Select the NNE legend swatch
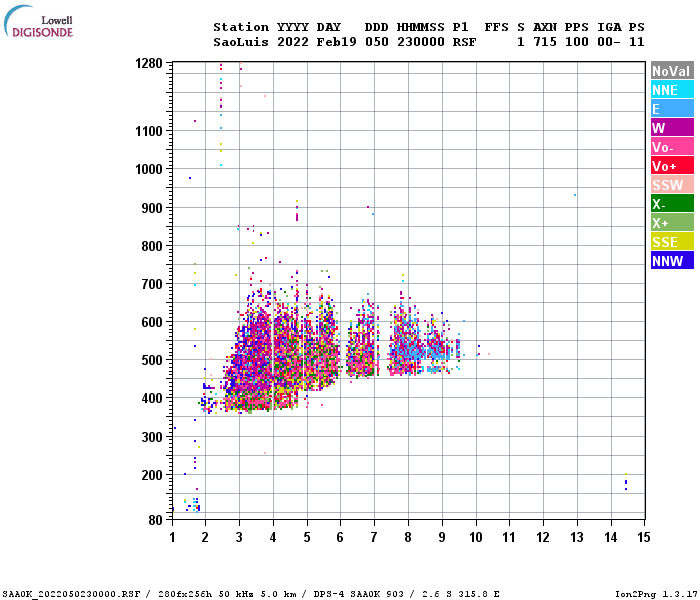Screen dimensions: 700x600 tap(672, 90)
